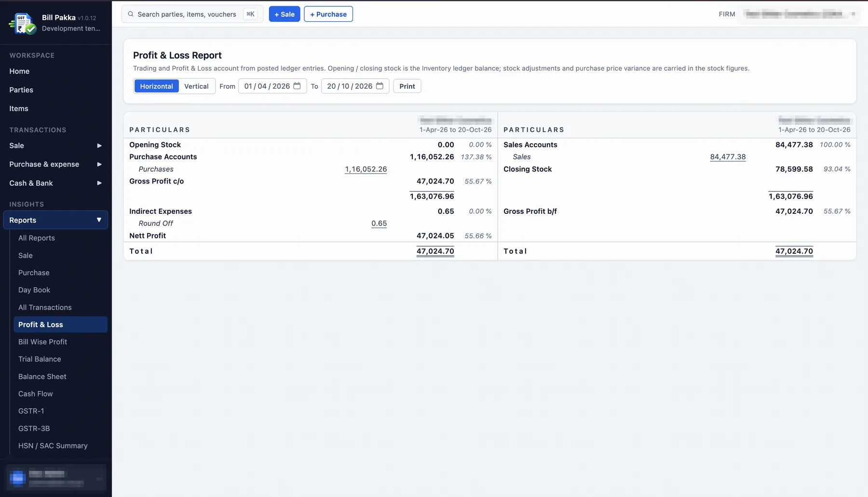Click the Bill Pakka app logo
The image size is (868, 497).
(x=23, y=23)
